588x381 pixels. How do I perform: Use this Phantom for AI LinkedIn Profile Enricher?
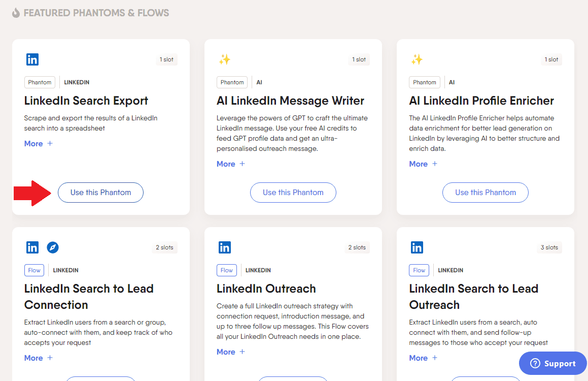point(485,193)
